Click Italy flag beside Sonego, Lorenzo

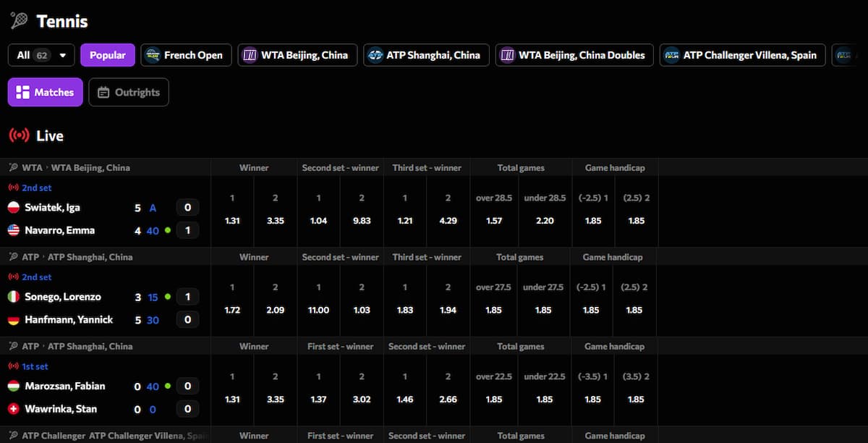tap(13, 297)
